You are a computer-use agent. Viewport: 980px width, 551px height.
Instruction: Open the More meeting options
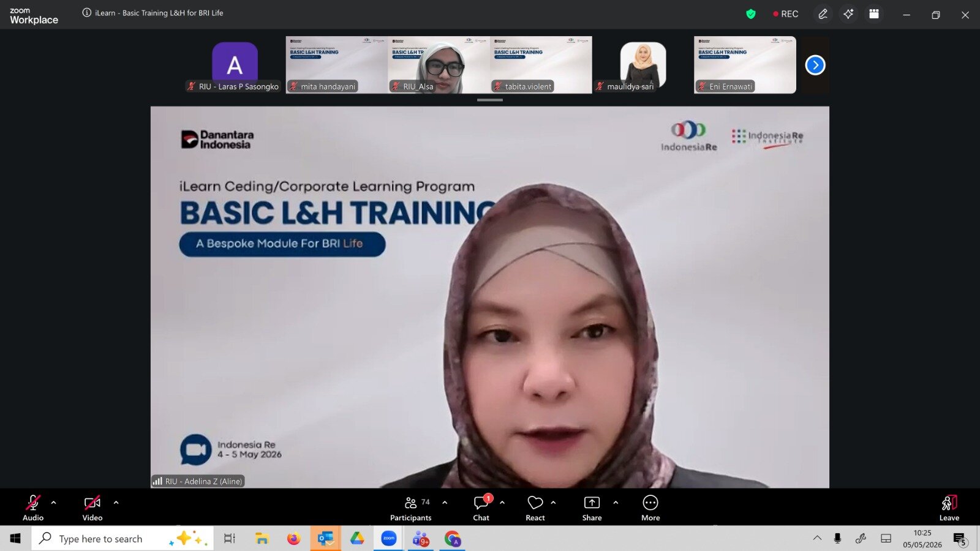click(x=650, y=508)
